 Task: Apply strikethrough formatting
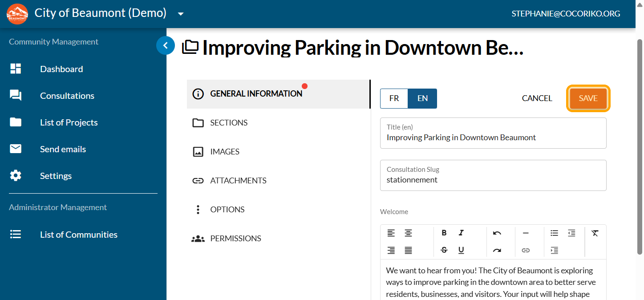(444, 250)
